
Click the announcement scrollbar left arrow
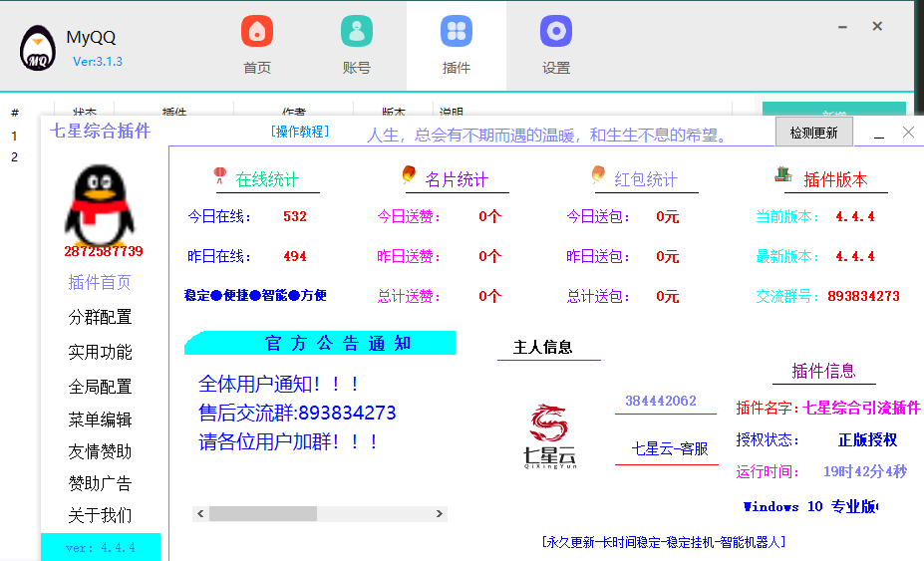click(x=200, y=514)
